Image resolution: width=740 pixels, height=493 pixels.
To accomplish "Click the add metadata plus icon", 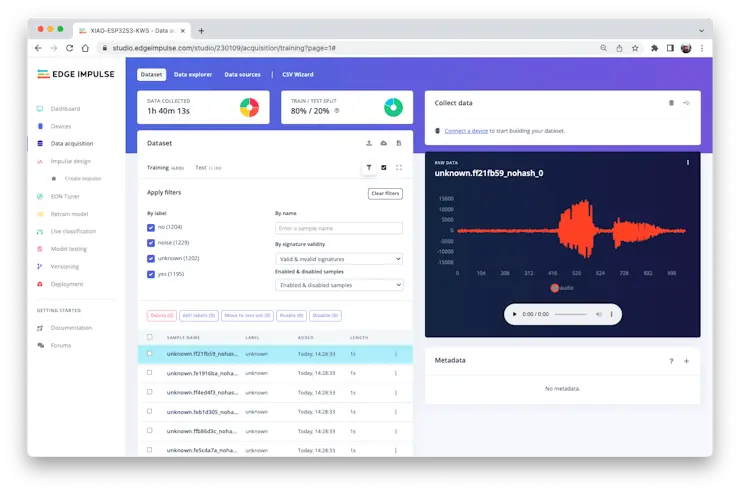I will click(686, 361).
